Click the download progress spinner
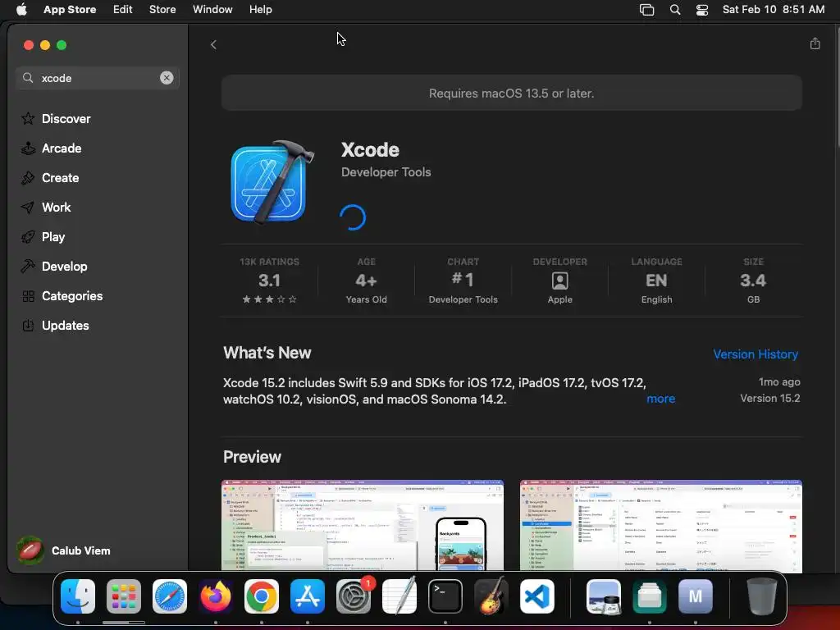 coord(353,217)
